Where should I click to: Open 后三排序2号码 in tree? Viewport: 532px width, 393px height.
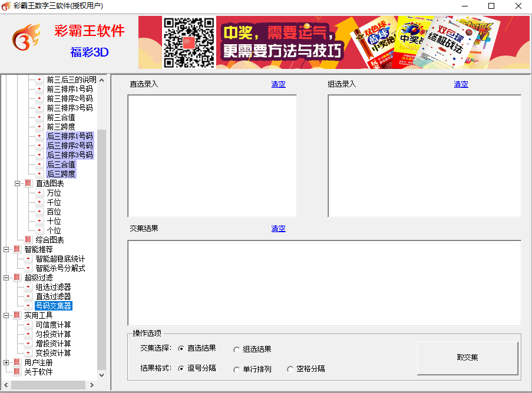pos(70,146)
